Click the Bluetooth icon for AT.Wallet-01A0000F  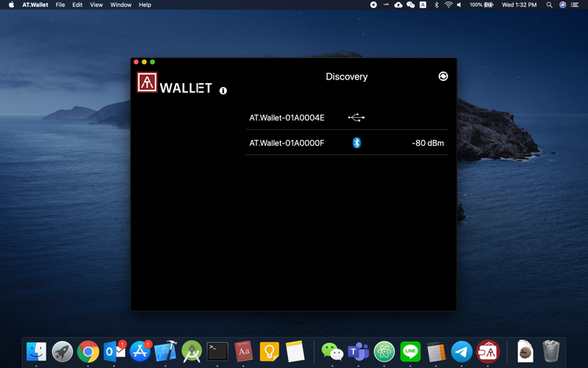tap(356, 143)
